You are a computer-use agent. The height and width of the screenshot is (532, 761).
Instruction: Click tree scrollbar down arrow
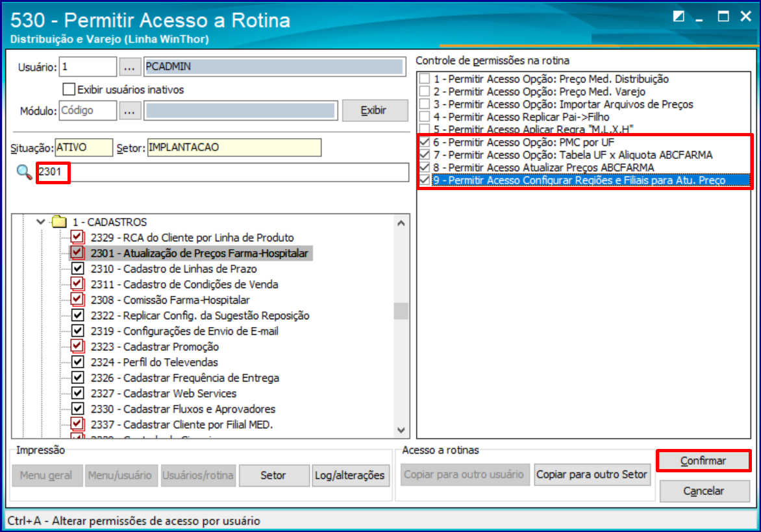(x=401, y=429)
